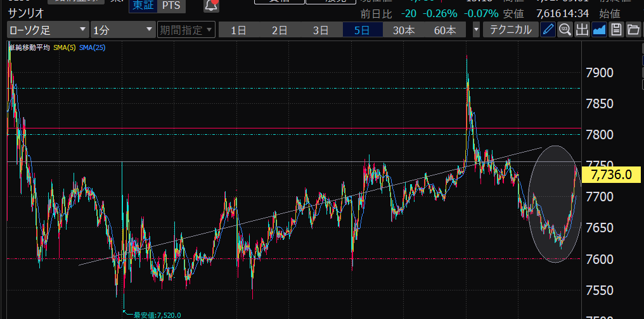Image resolution: width=644 pixels, height=319 pixels.
Task: Click the 出 volume display icon
Action: pos(582,30)
